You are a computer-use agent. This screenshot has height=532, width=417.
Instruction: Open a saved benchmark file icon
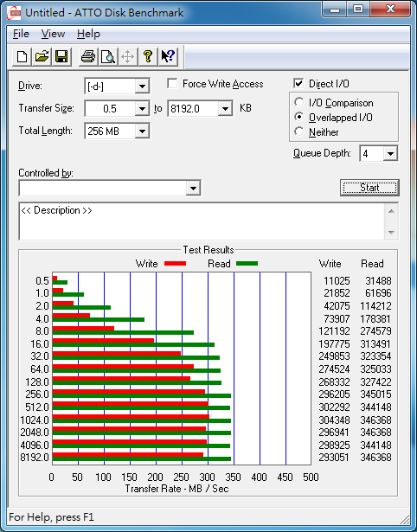(x=42, y=56)
